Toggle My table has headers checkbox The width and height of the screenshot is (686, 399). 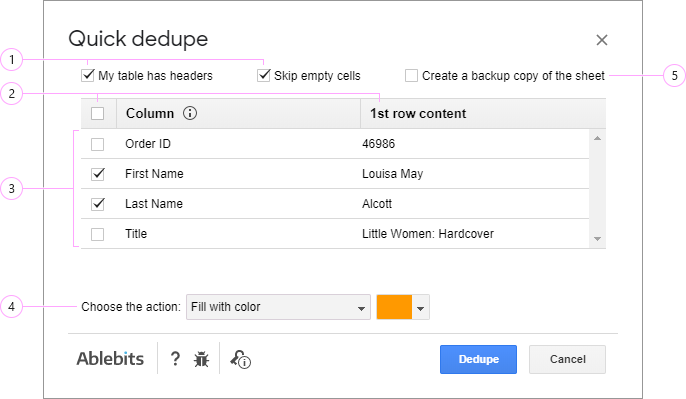(x=88, y=75)
